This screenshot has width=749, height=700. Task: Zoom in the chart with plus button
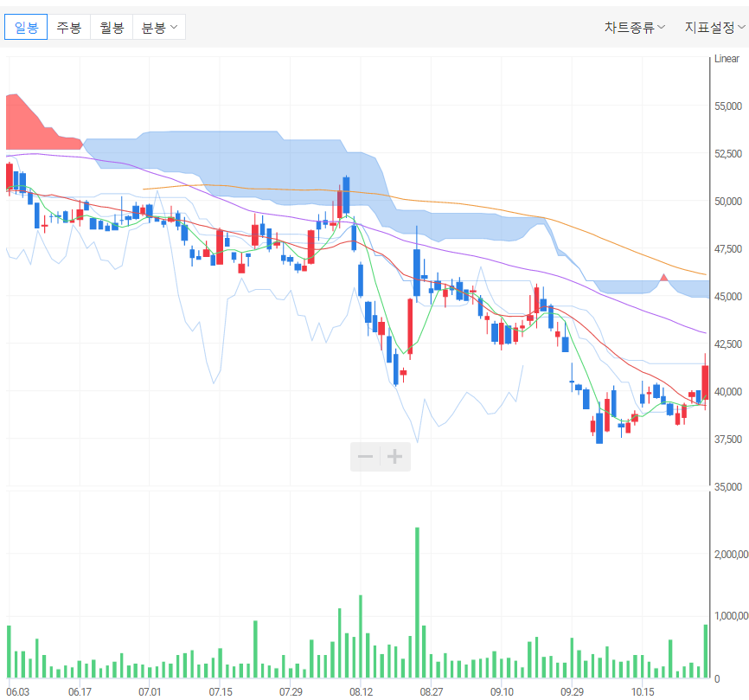tap(394, 457)
